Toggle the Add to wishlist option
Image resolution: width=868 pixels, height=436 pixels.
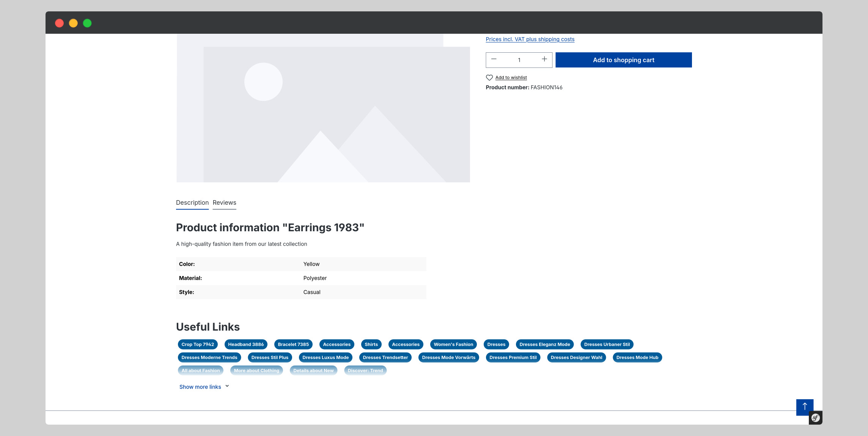click(505, 77)
